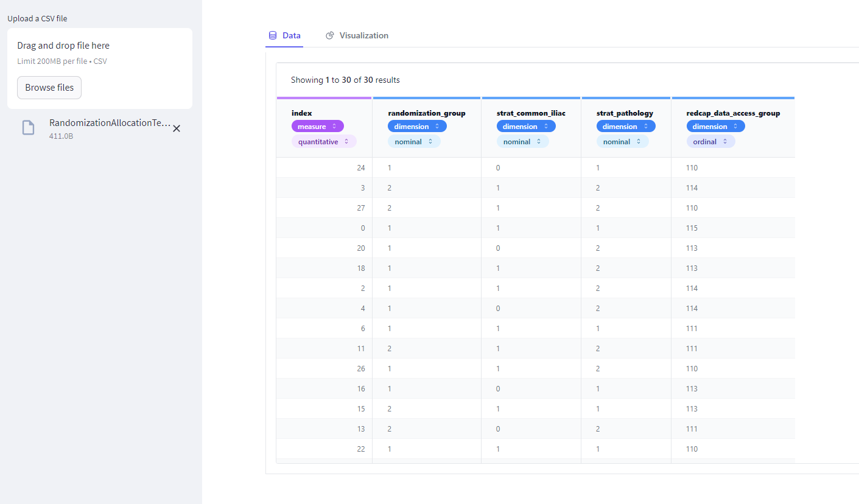Select the Data tab
The image size is (859, 504).
tap(291, 35)
